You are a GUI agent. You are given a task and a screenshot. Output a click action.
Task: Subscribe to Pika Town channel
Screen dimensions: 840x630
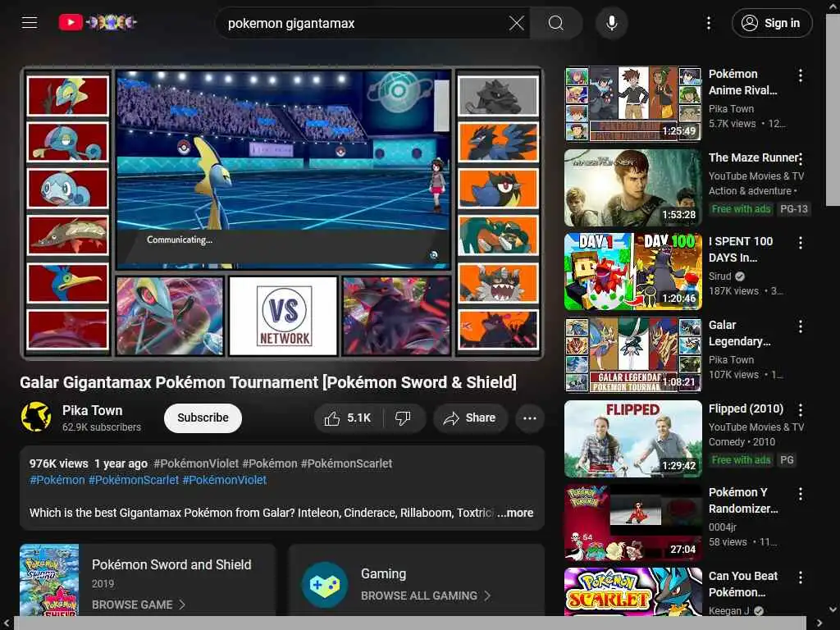coord(203,418)
